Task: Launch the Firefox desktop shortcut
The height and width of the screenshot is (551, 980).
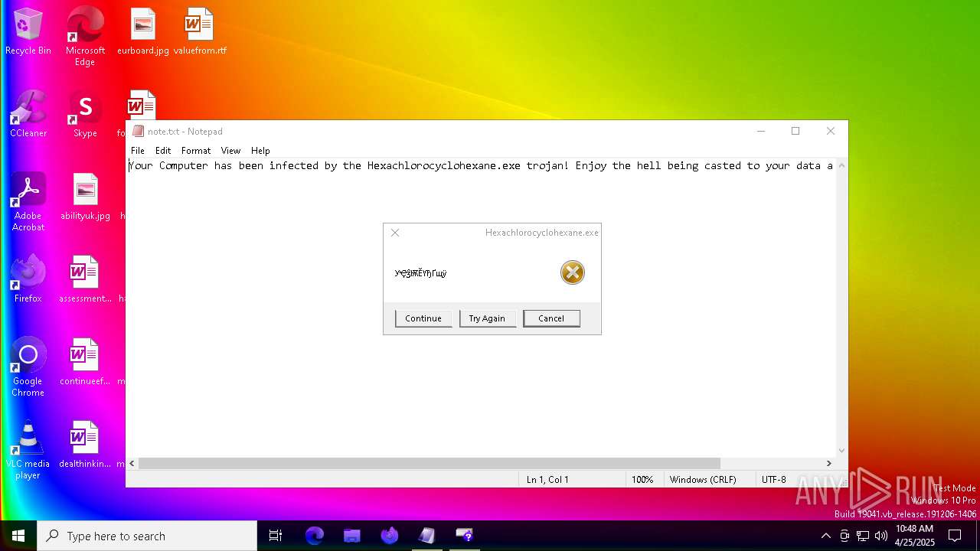Action: click(x=28, y=280)
